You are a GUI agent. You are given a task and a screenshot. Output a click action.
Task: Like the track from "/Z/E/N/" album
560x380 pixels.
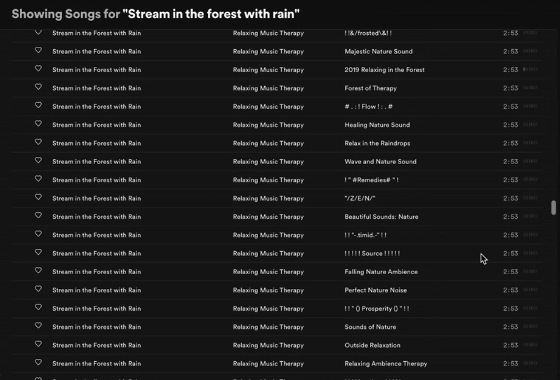[x=38, y=198]
